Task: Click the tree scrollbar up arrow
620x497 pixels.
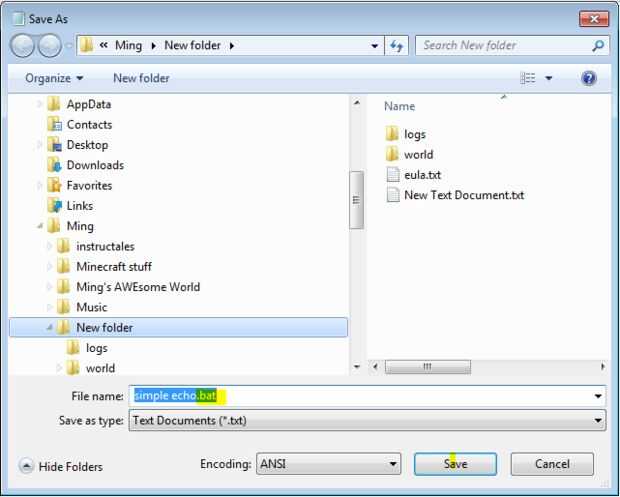Action: pos(357,103)
